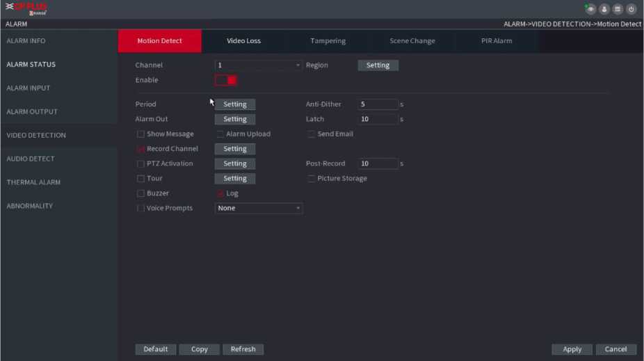Image resolution: width=644 pixels, height=361 pixels.
Task: Check the Send Email option
Action: click(312, 134)
